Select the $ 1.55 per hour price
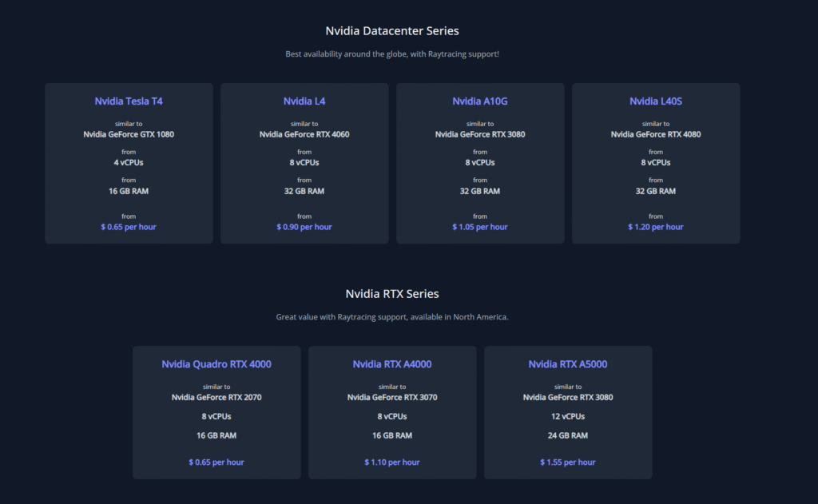The width and height of the screenshot is (818, 504). click(568, 462)
